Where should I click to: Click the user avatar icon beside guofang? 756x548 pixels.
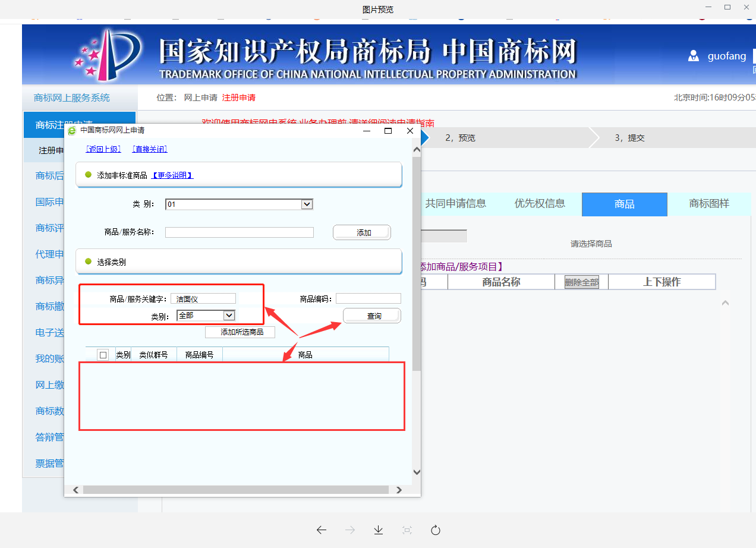[x=693, y=56]
